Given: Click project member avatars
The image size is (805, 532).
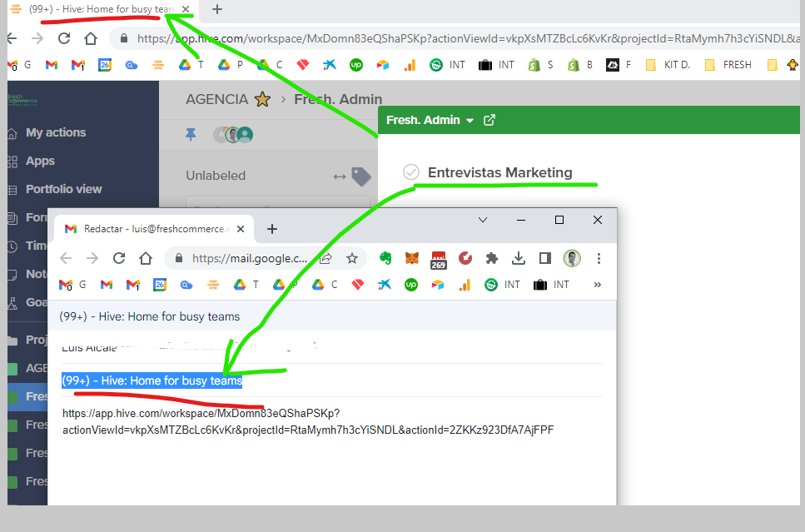Looking at the screenshot, I should click(233, 135).
